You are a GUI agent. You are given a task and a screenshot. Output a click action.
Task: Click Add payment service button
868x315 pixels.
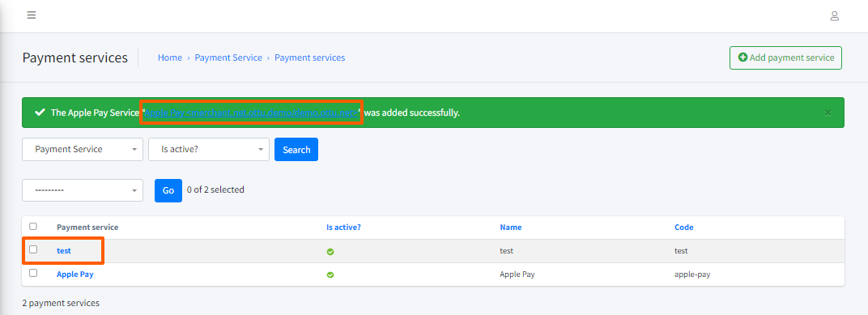coord(785,57)
